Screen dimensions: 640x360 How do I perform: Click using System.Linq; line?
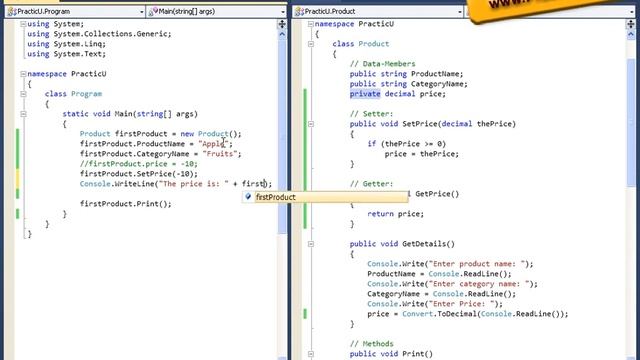[x=67, y=44]
